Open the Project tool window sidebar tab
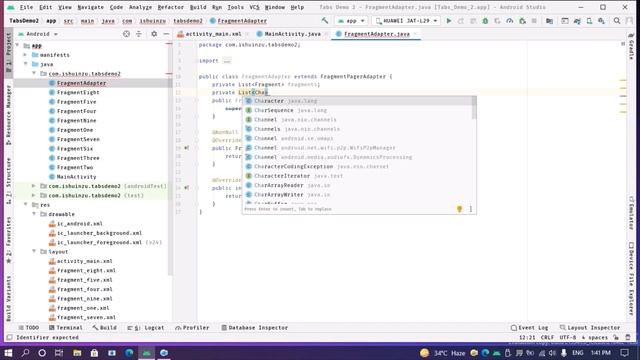640x360 pixels. point(8,51)
